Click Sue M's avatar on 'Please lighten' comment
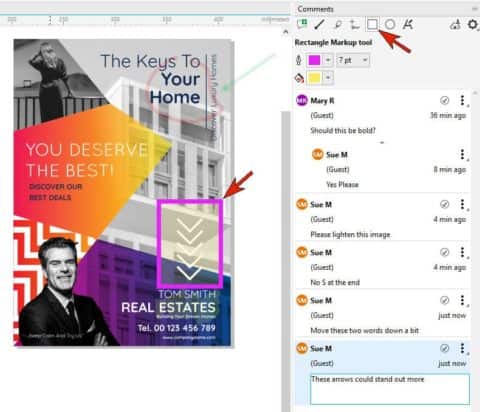 (302, 204)
